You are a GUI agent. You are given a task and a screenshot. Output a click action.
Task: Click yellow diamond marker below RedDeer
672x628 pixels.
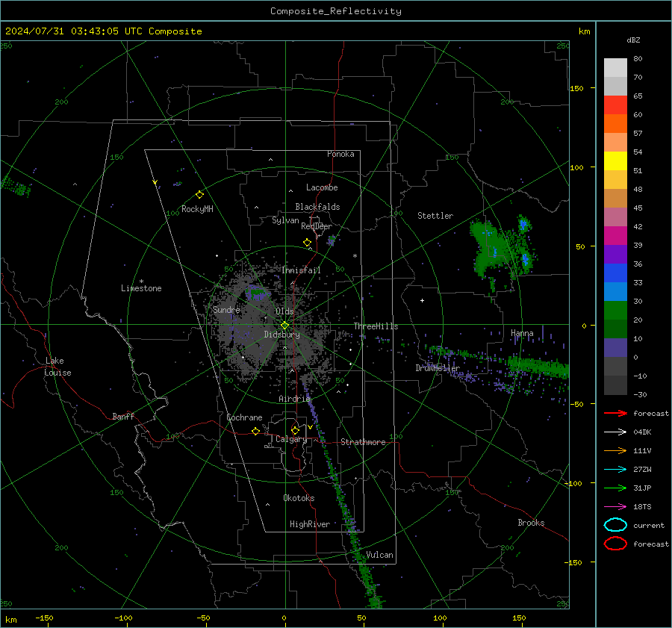[x=307, y=243]
